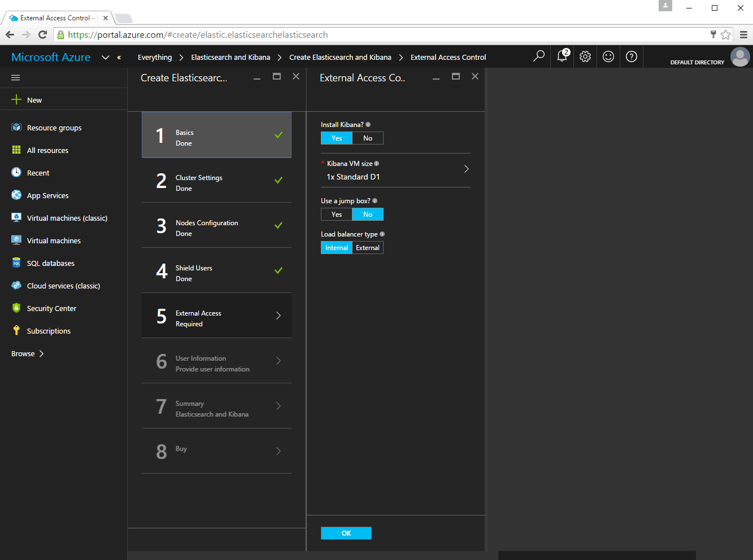Click External Access Control breadcrumb
This screenshot has width=753, height=560.
click(449, 57)
